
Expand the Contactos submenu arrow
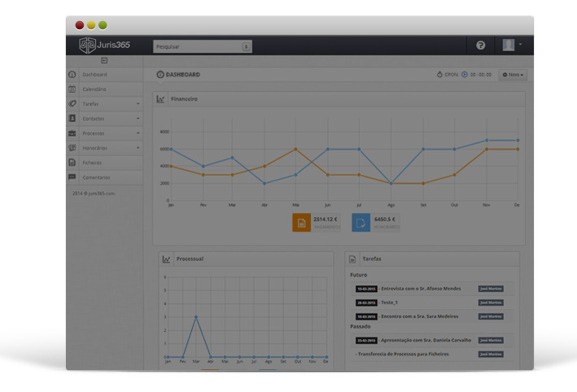tap(138, 119)
